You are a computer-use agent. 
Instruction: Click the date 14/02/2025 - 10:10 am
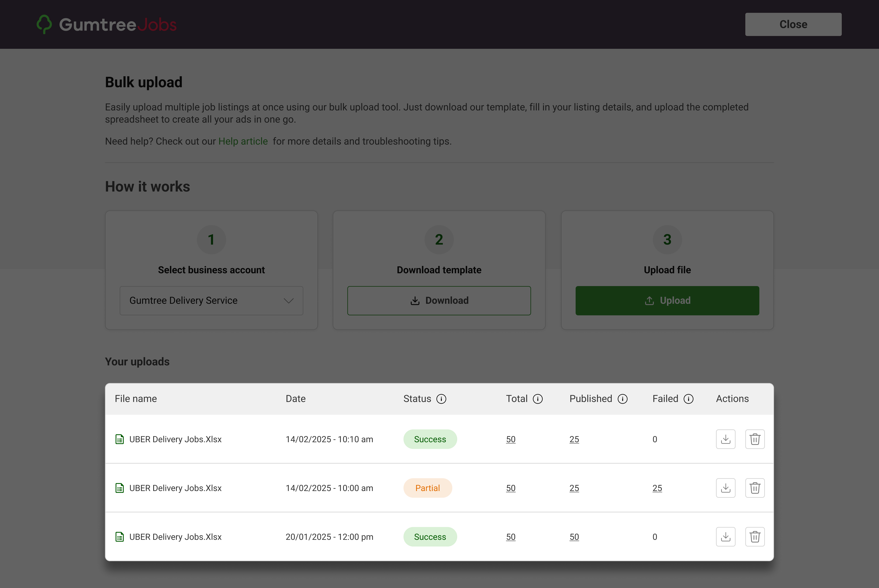330,439
